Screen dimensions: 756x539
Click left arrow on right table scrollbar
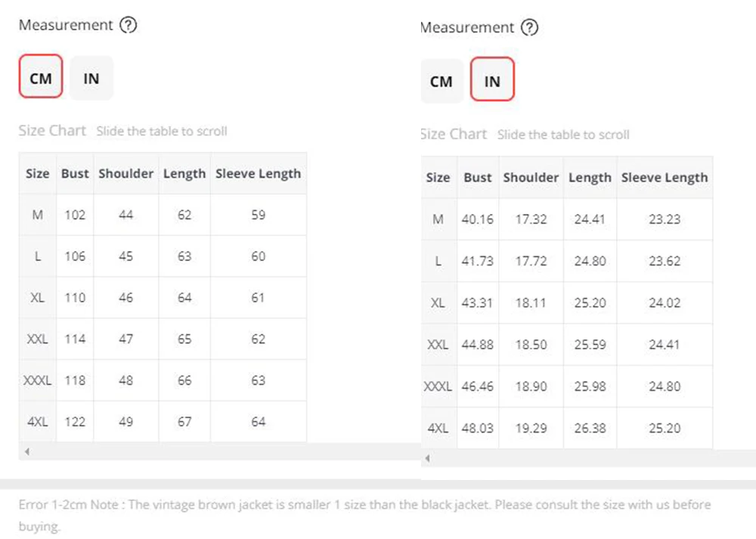428,458
